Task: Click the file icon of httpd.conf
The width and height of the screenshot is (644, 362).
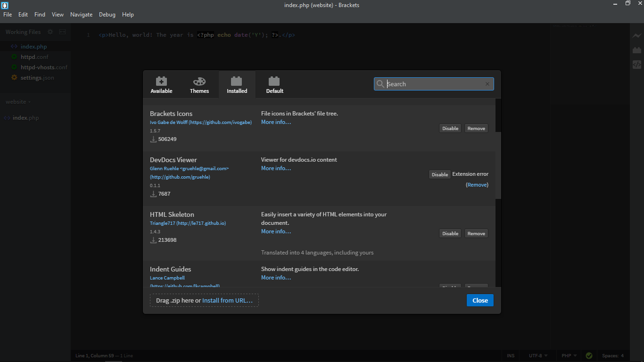Action: tap(14, 57)
